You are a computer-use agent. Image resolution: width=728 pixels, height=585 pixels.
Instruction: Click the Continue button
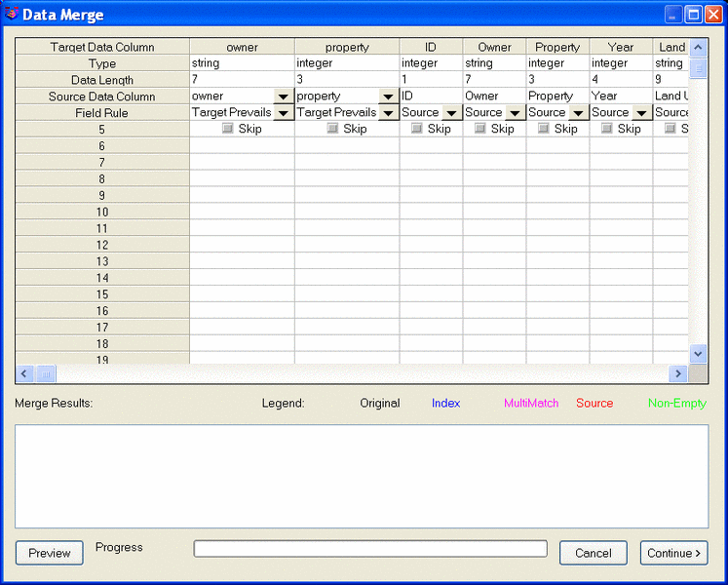click(x=674, y=553)
